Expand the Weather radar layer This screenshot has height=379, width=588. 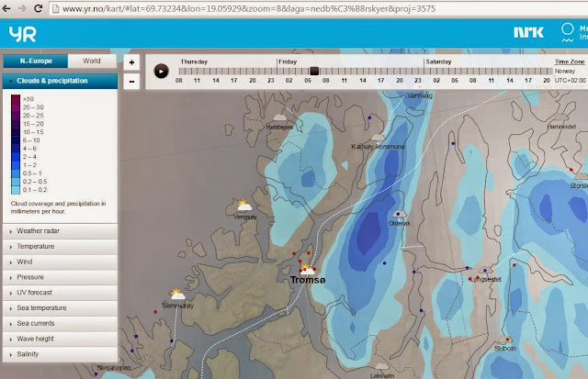point(60,231)
